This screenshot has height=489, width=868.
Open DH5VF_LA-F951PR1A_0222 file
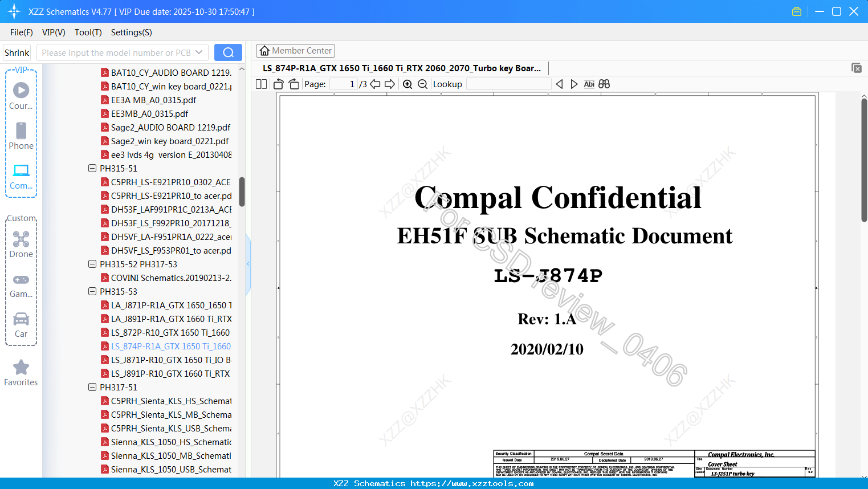pyautogui.click(x=166, y=237)
